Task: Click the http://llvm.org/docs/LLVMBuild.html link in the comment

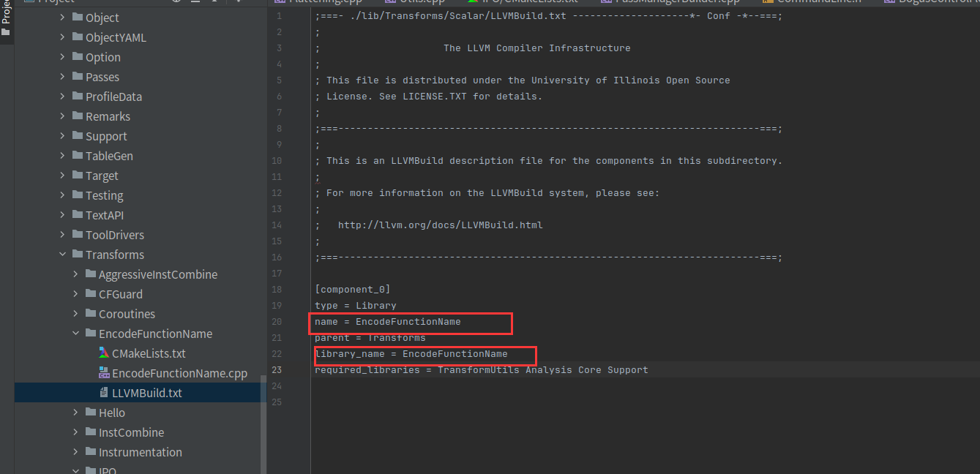Action: point(441,225)
